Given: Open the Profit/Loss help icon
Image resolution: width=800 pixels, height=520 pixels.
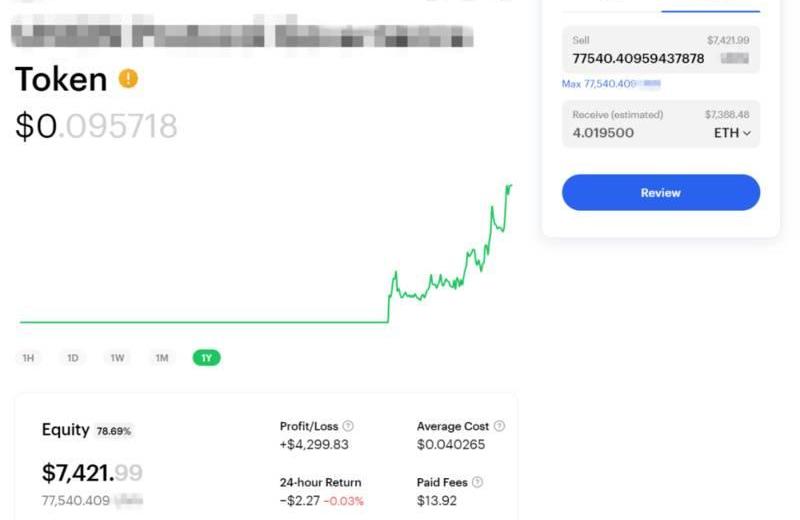Looking at the screenshot, I should coord(348,426).
